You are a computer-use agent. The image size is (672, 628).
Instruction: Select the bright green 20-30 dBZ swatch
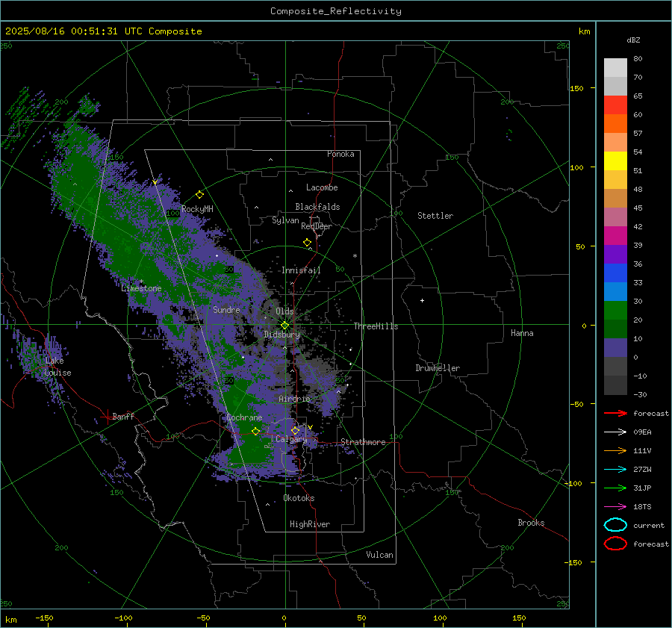click(615, 311)
